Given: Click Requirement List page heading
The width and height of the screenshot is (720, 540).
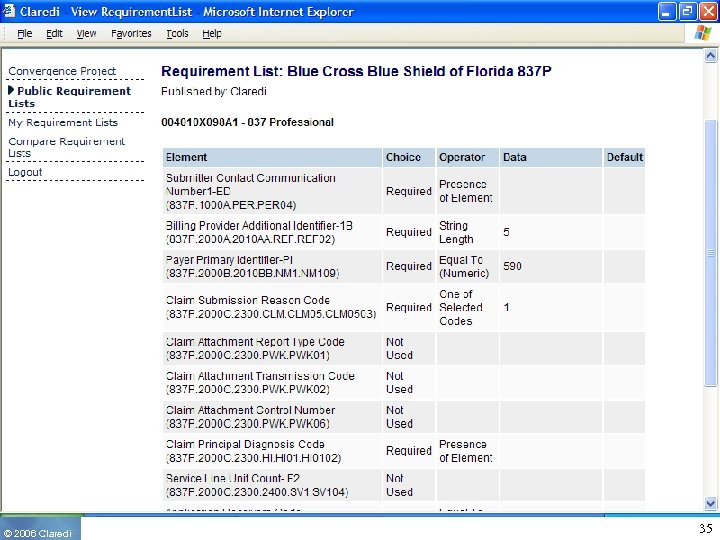Looking at the screenshot, I should (356, 72).
